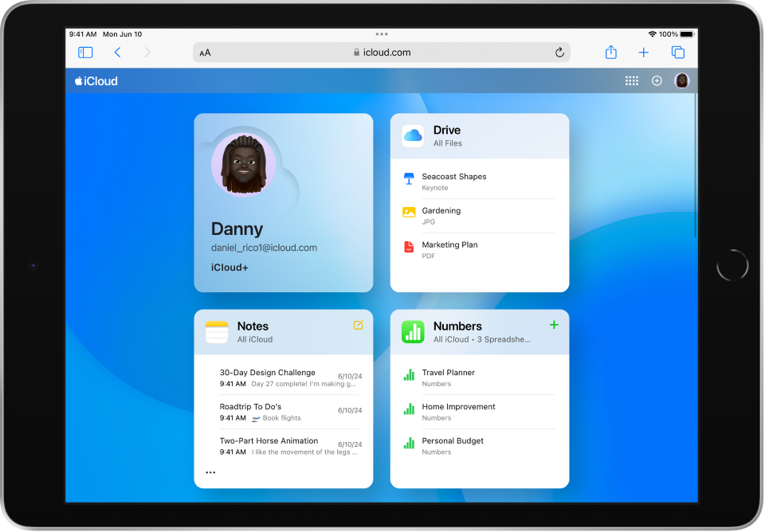
Task: Click the daniel_rico1@icloud.com address
Action: pos(264,248)
